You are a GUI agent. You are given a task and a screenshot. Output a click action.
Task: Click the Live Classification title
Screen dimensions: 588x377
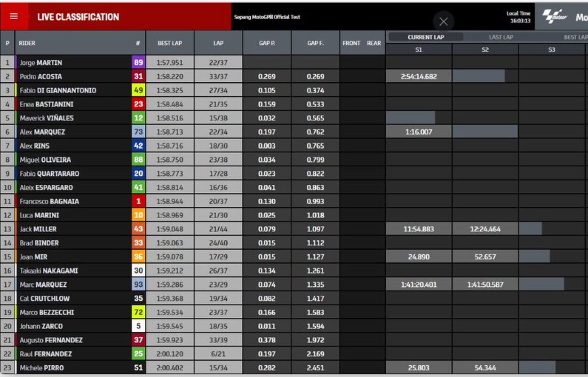[x=78, y=17]
